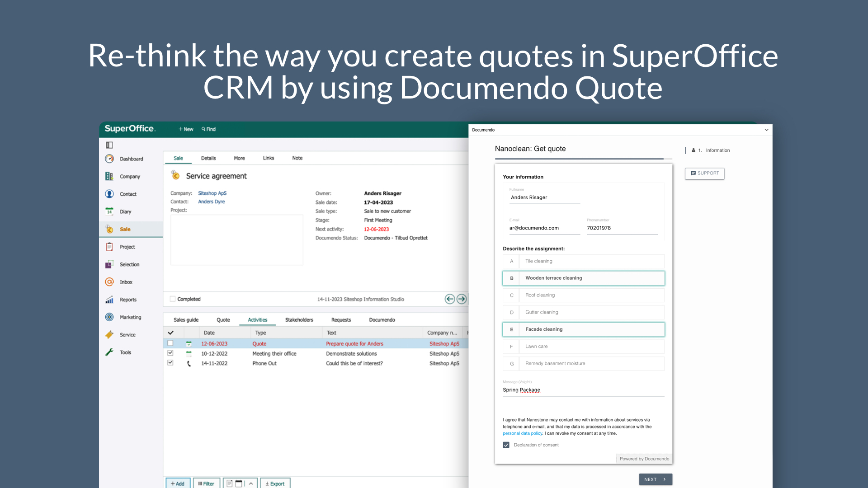Uncheck the Phone Out row checkbox
The height and width of the screenshot is (488, 868).
pos(170,363)
